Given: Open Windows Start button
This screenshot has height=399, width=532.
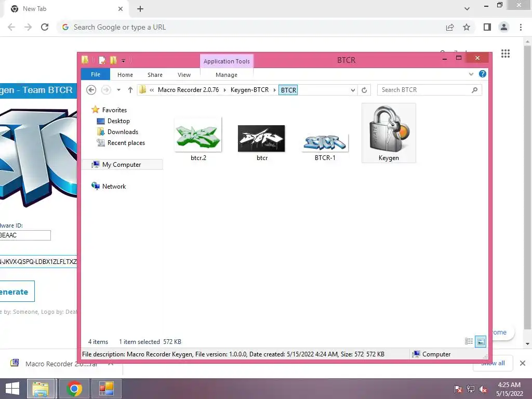Looking at the screenshot, I should [x=12, y=389].
